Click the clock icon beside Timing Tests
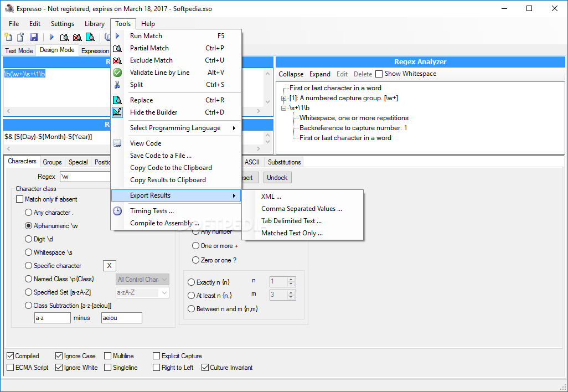568x392 pixels. [117, 211]
